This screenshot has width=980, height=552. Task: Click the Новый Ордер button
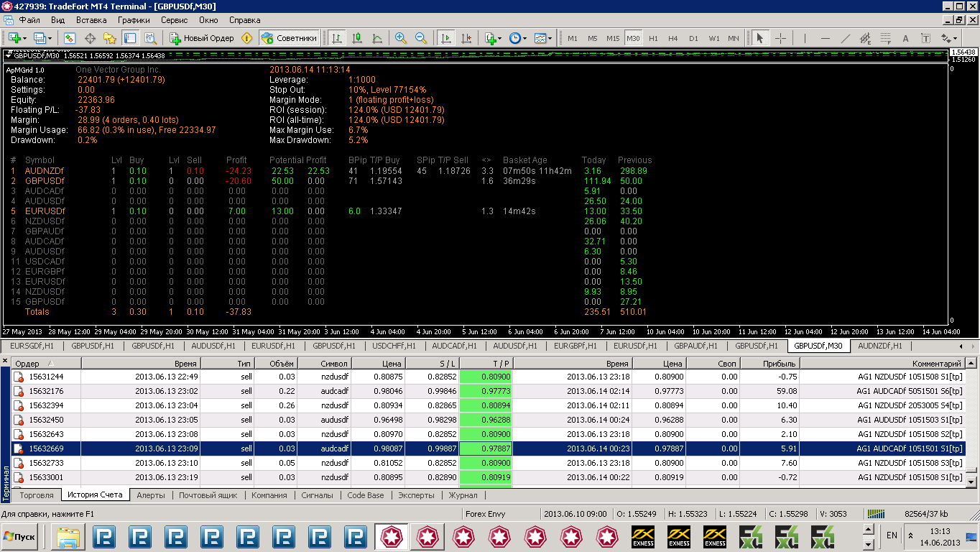[201, 38]
